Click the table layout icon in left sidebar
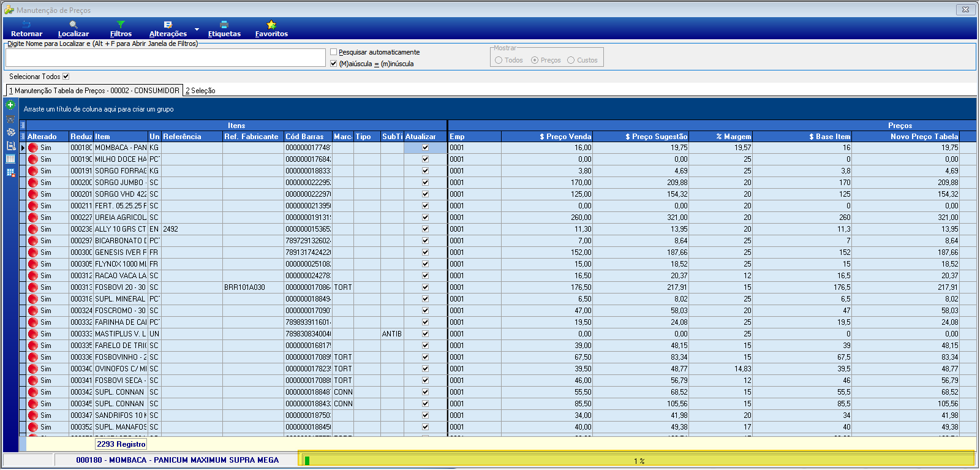Screen dimensions: 980x470 10,159
